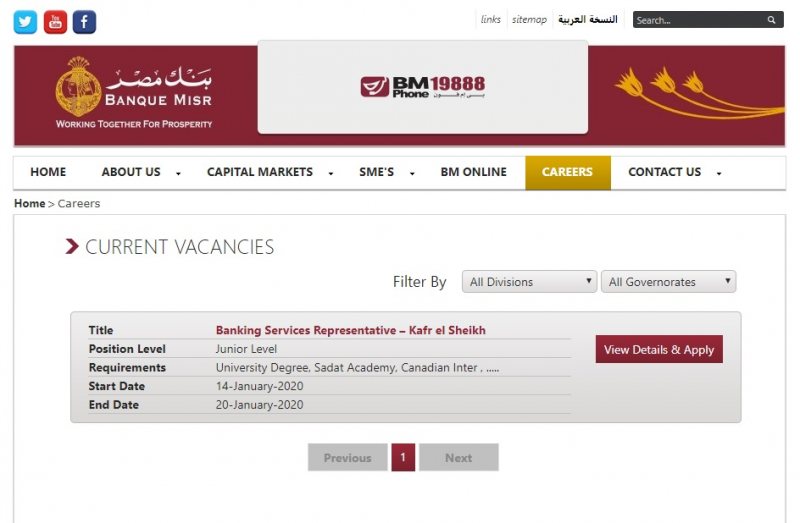Image resolution: width=800 pixels, height=523 pixels.
Task: Click the BM Phone 19888 banner
Action: click(x=422, y=87)
